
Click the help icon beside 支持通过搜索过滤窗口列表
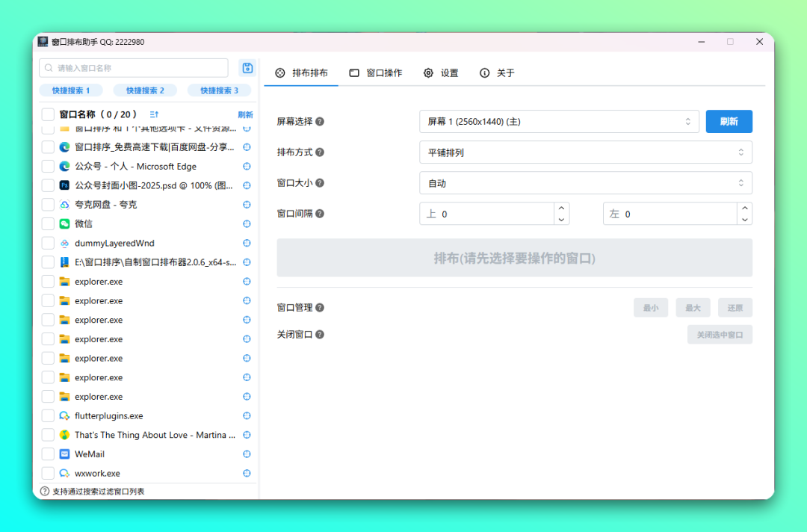[45, 492]
